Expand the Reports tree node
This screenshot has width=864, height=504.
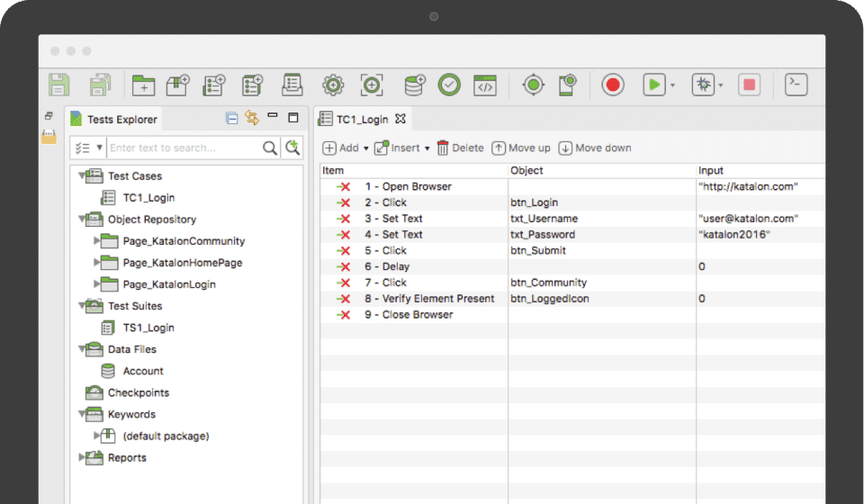82,457
